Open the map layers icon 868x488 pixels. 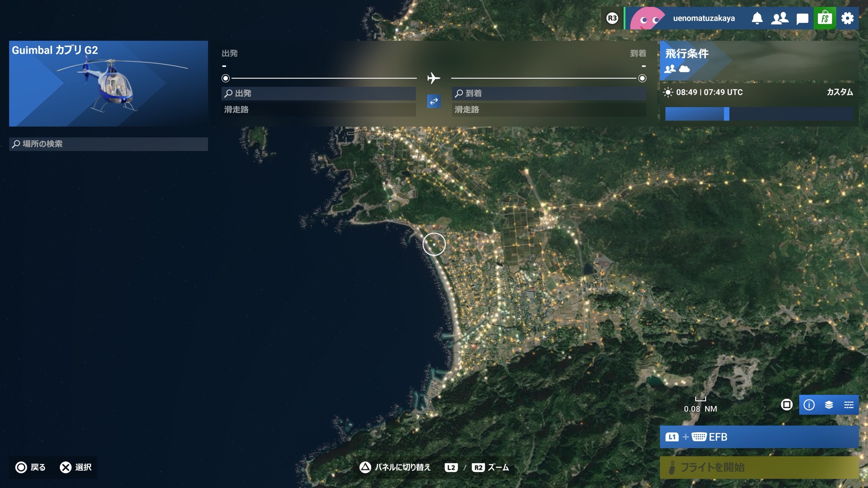coord(829,405)
